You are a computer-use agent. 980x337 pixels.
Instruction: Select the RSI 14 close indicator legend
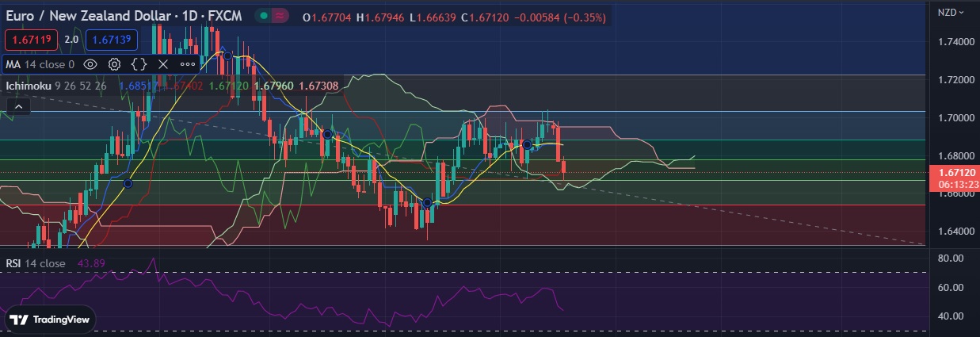(36, 263)
